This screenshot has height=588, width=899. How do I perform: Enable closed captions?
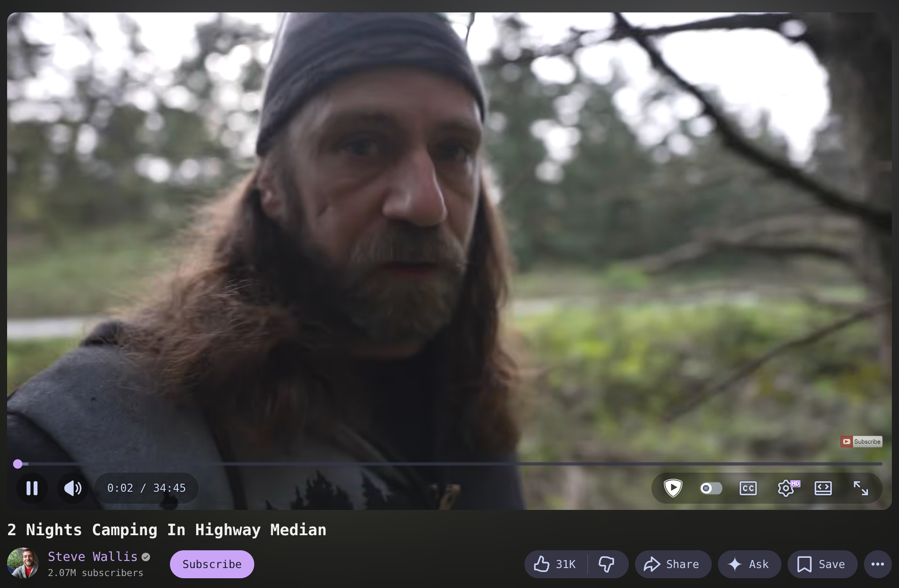pyautogui.click(x=748, y=488)
